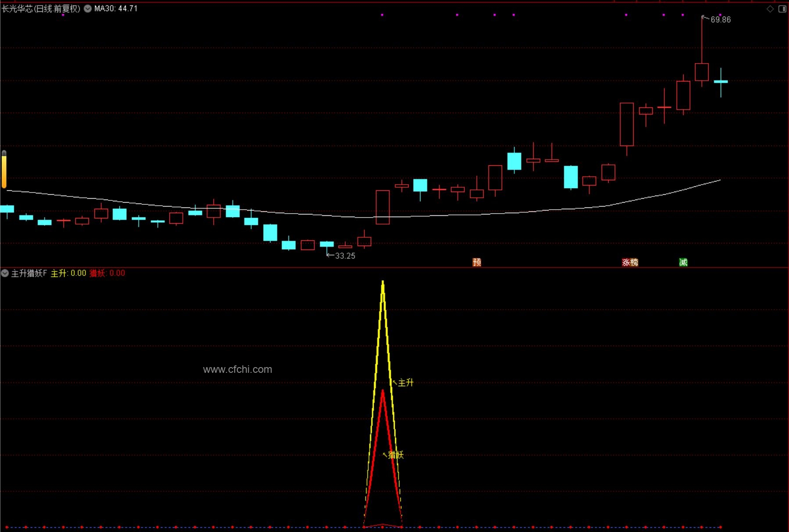Viewport: 789px width, 532px height.
Task: Click the diamond icon at top right
Action: pyautogui.click(x=770, y=9)
